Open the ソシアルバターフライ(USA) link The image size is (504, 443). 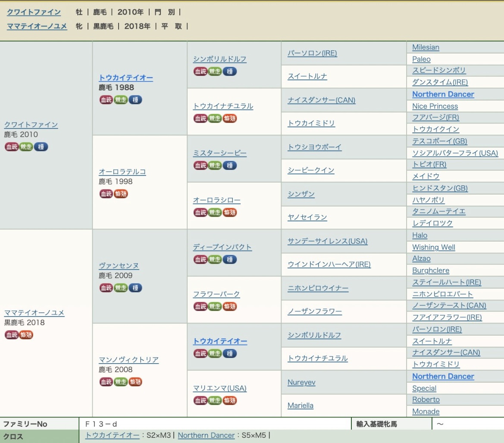pyautogui.click(x=455, y=153)
